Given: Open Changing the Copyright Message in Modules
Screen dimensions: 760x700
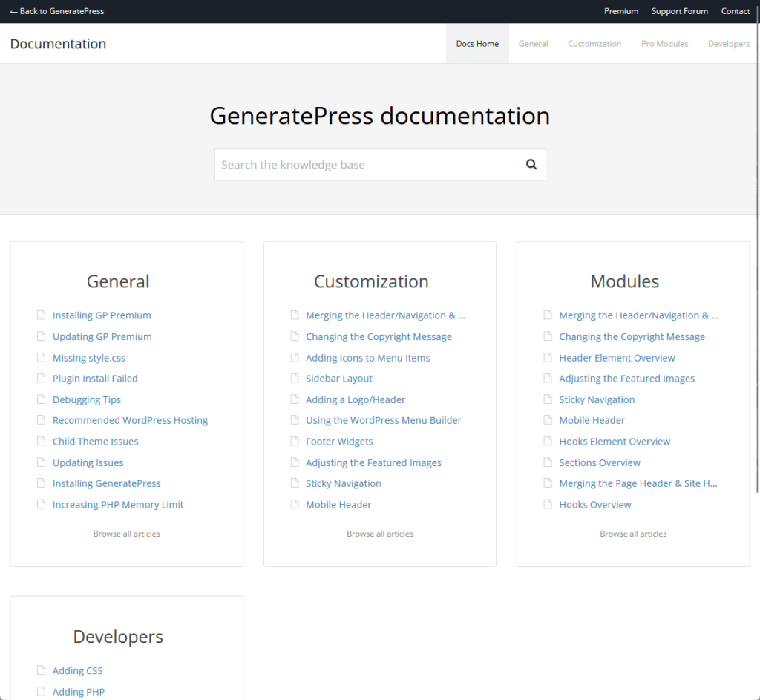Looking at the screenshot, I should pos(632,336).
